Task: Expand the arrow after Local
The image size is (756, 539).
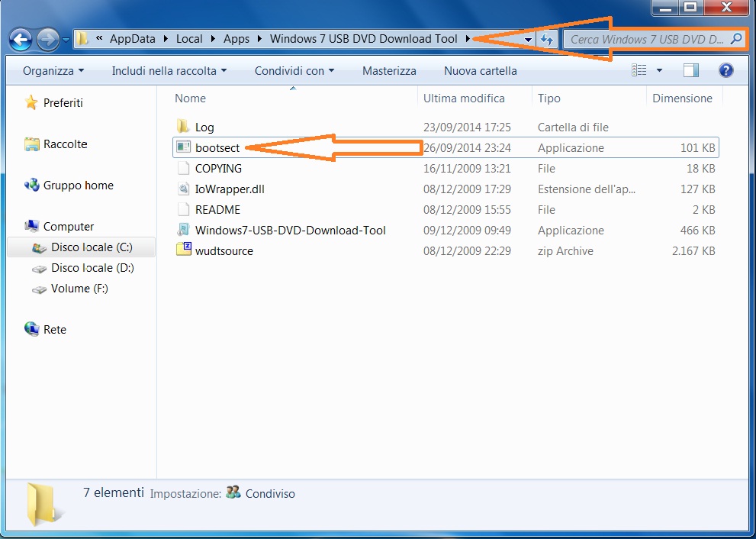Action: tap(213, 39)
